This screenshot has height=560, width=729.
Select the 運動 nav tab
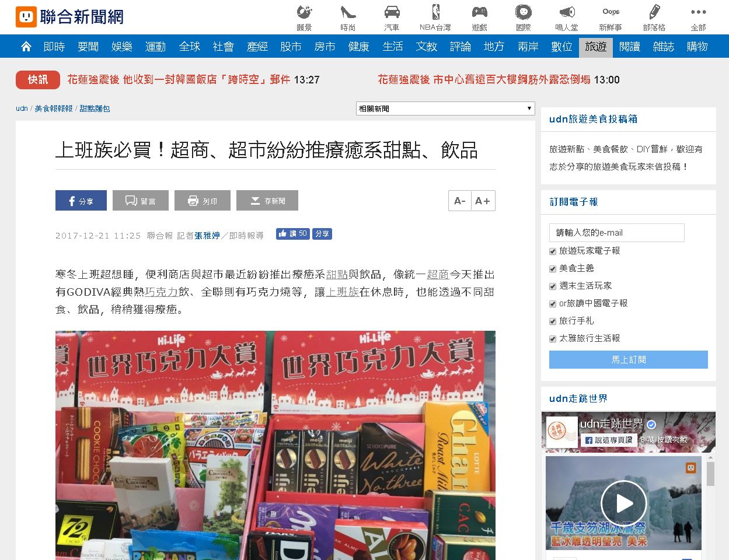(156, 47)
